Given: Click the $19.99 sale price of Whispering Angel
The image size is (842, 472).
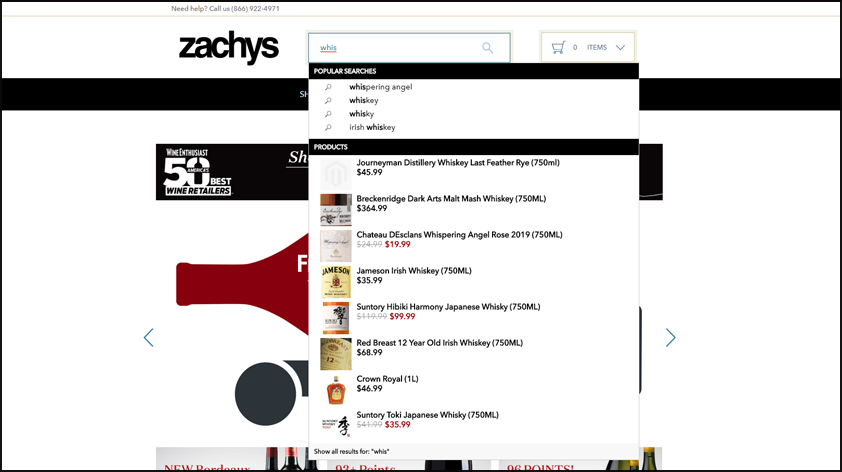Looking at the screenshot, I should [397, 244].
